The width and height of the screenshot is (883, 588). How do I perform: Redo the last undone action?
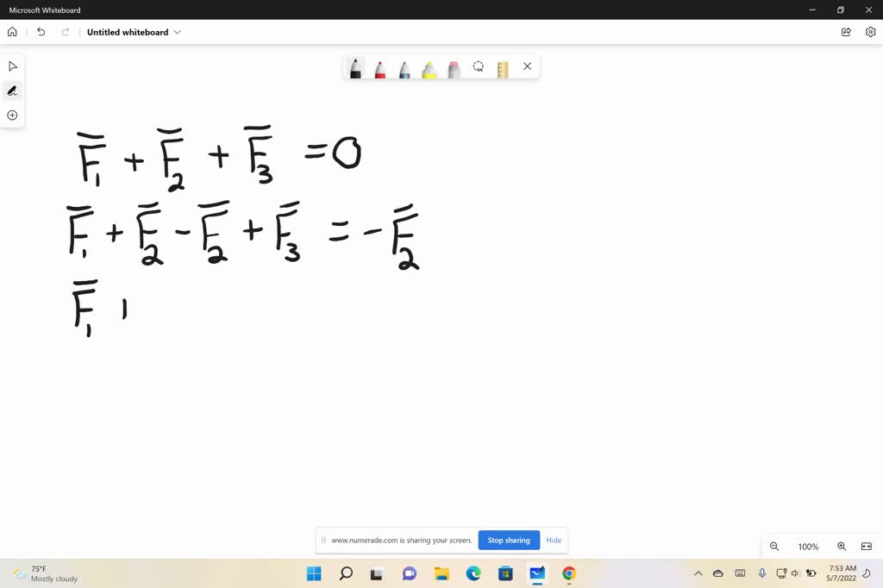(x=65, y=31)
